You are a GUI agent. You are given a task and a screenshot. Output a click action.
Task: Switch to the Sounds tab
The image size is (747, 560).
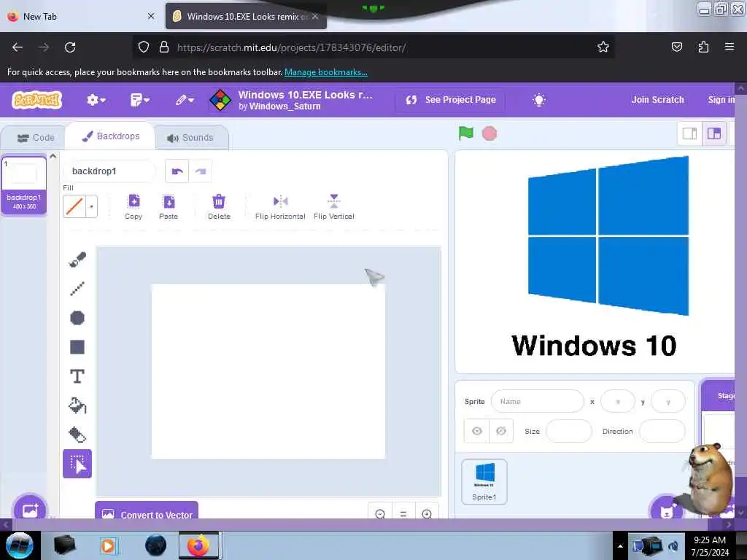pos(190,138)
